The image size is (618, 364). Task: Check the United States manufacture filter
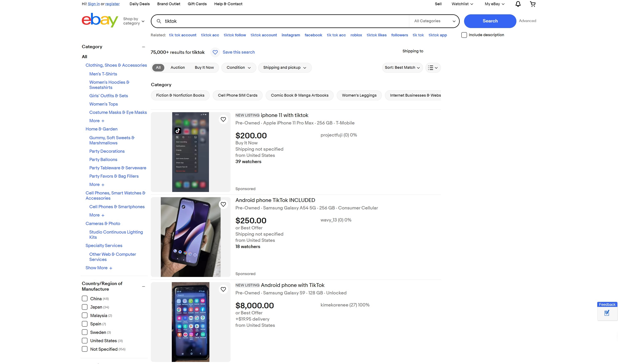click(85, 341)
